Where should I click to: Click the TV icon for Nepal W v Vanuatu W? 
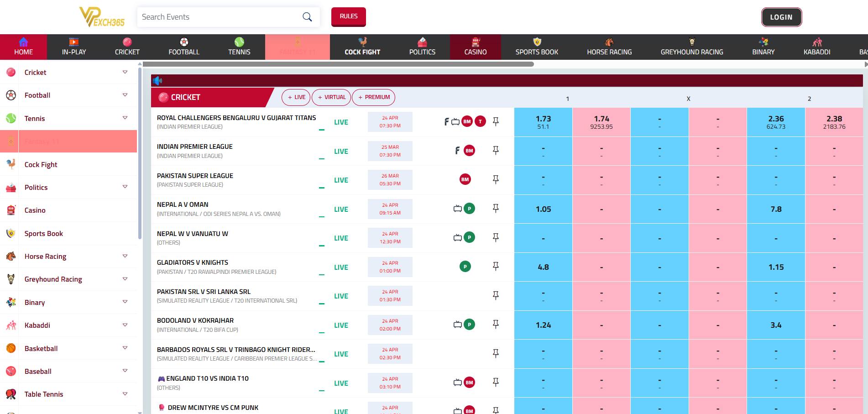click(x=458, y=238)
